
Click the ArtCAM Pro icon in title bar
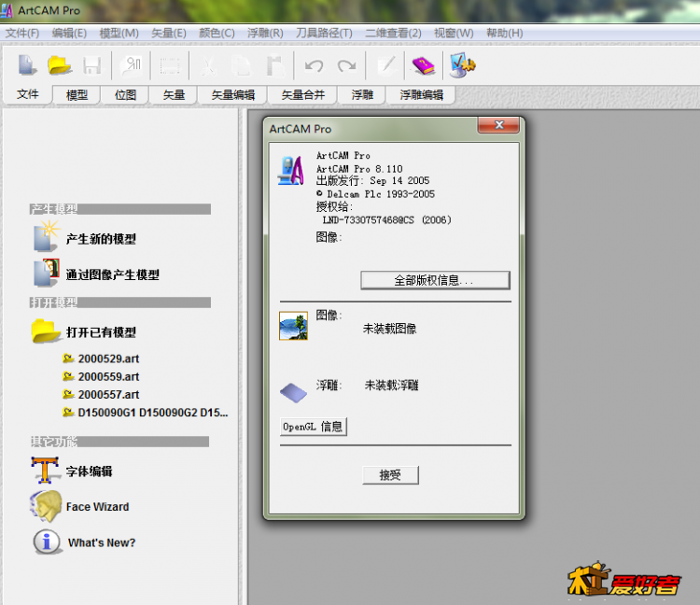click(x=7, y=10)
